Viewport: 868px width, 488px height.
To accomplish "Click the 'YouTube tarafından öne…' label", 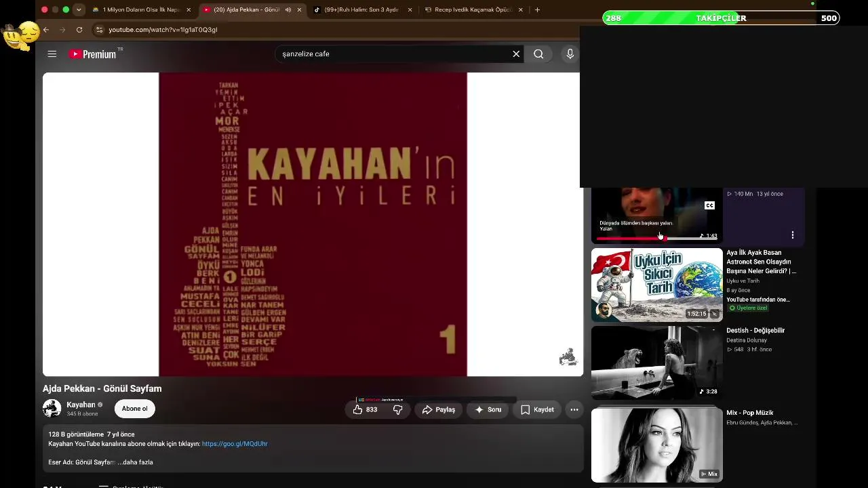I will pyautogui.click(x=758, y=300).
